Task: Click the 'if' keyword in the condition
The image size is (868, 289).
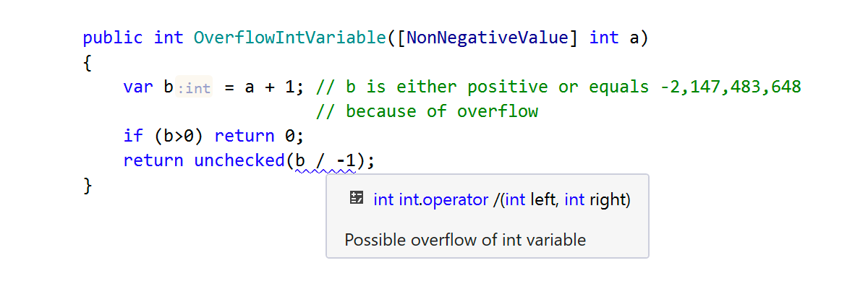Action: [133, 136]
